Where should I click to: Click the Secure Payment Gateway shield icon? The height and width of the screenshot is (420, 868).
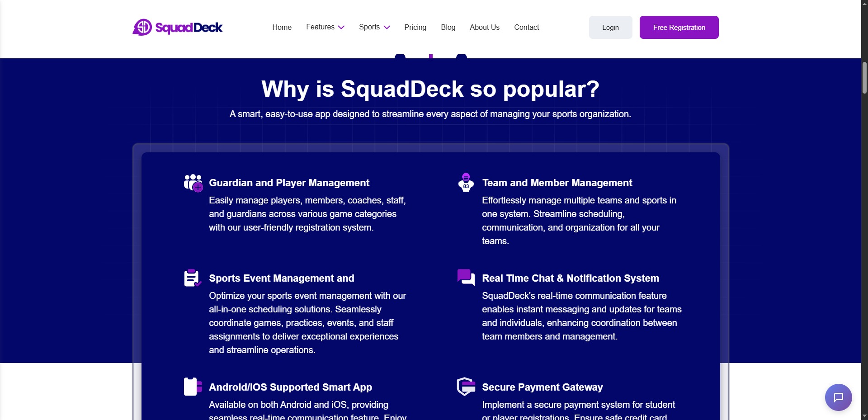[x=466, y=387]
